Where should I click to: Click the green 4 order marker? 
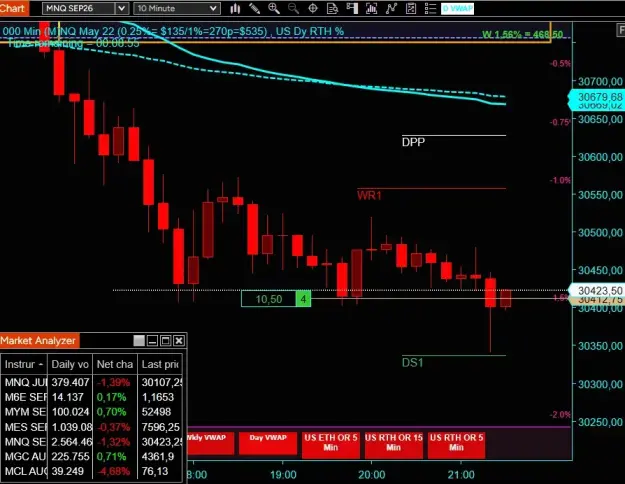click(x=303, y=299)
